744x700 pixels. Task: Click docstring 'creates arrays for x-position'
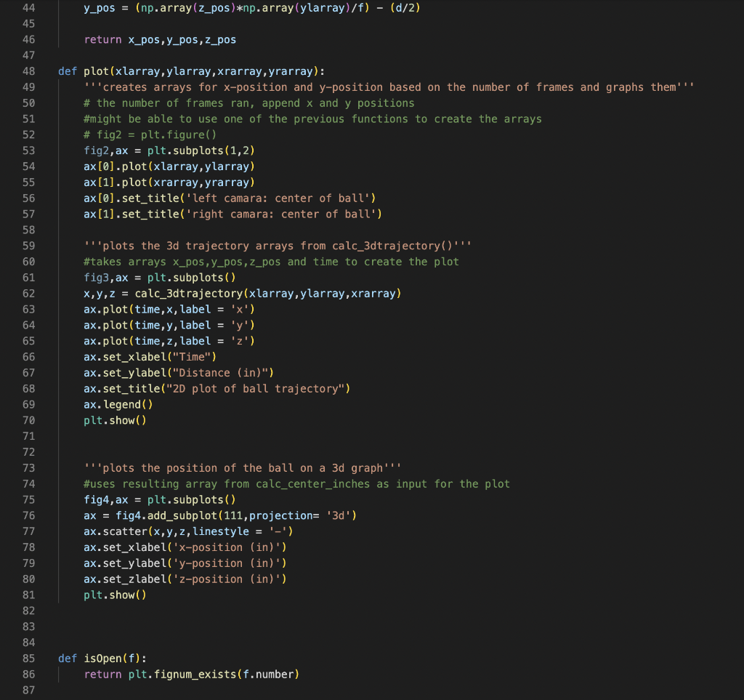click(389, 87)
